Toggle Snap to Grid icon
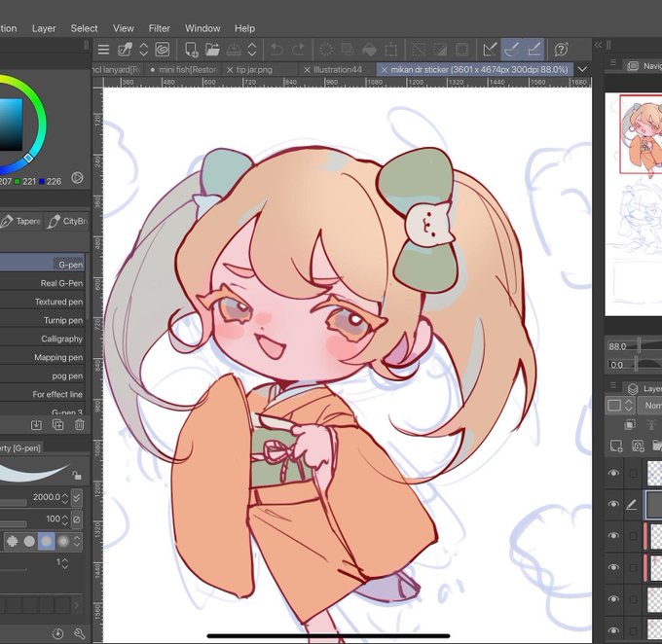This screenshot has width=662, height=644. coord(533,50)
